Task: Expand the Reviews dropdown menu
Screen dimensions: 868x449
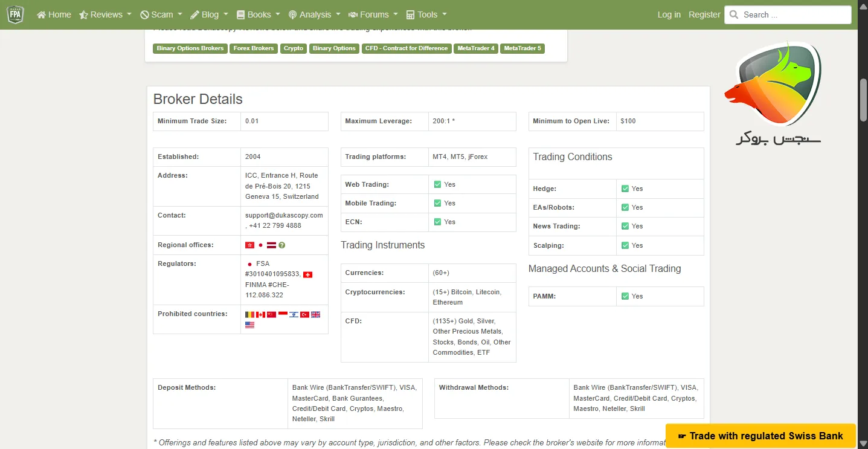Action: point(106,15)
